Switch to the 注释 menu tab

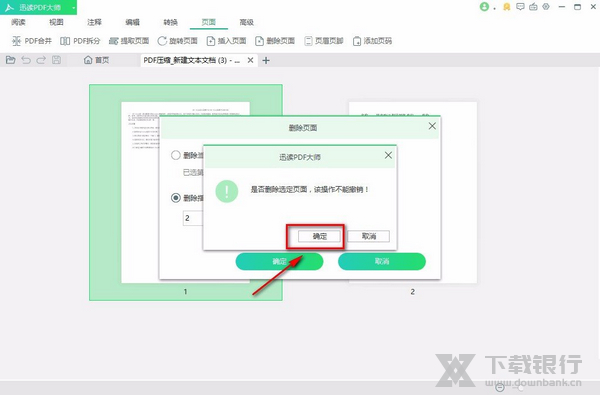coord(95,22)
